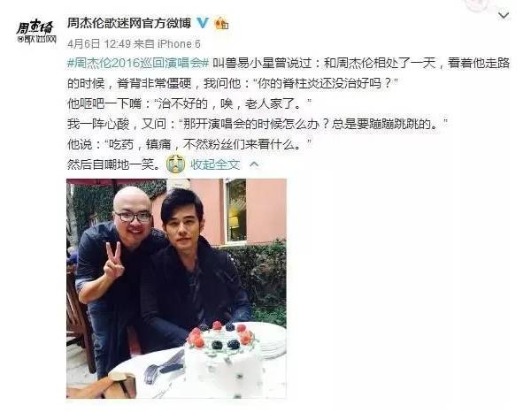Click the crying emoji after 一笑
The width and height of the screenshot is (531, 420).
point(176,164)
